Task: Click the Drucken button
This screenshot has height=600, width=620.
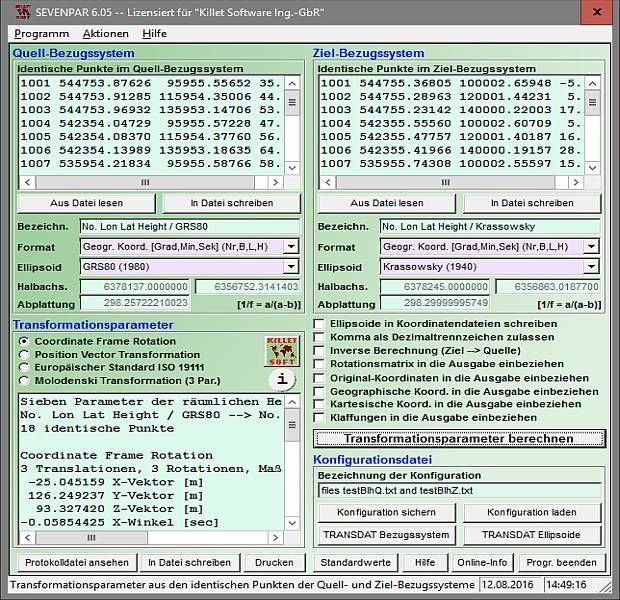Action: click(x=274, y=563)
